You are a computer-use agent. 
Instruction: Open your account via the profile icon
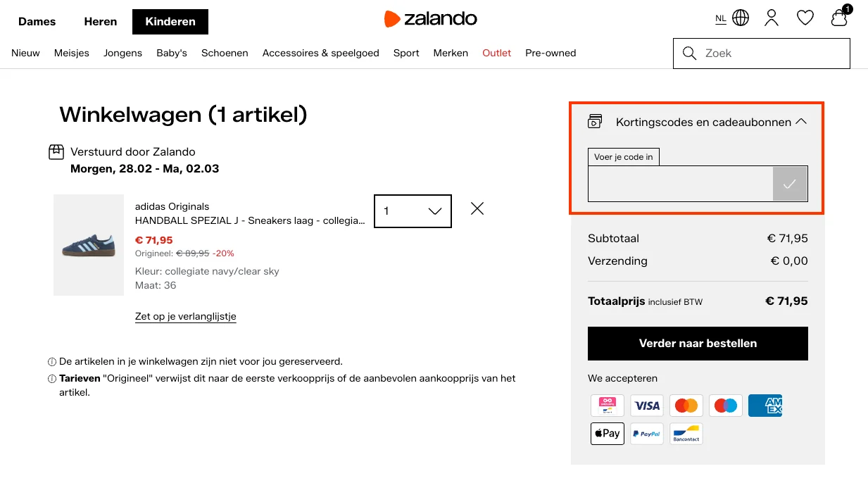[772, 18]
